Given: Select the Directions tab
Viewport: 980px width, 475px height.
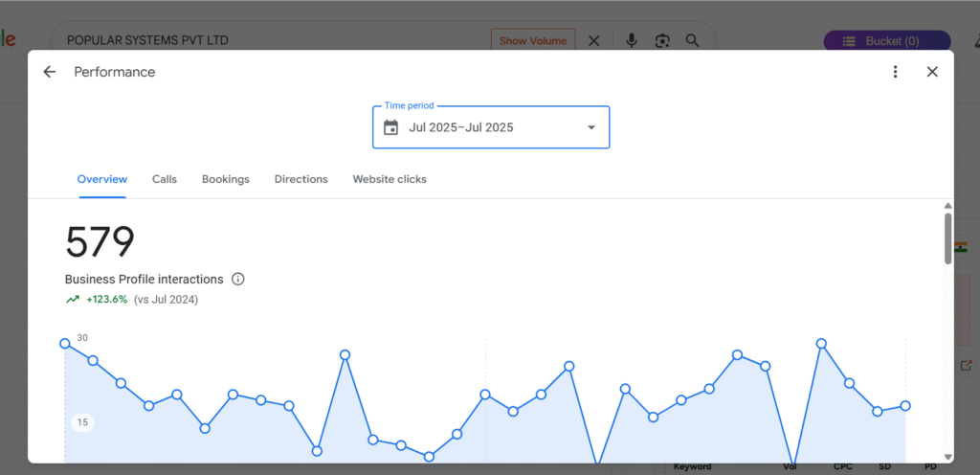Looking at the screenshot, I should 301,179.
